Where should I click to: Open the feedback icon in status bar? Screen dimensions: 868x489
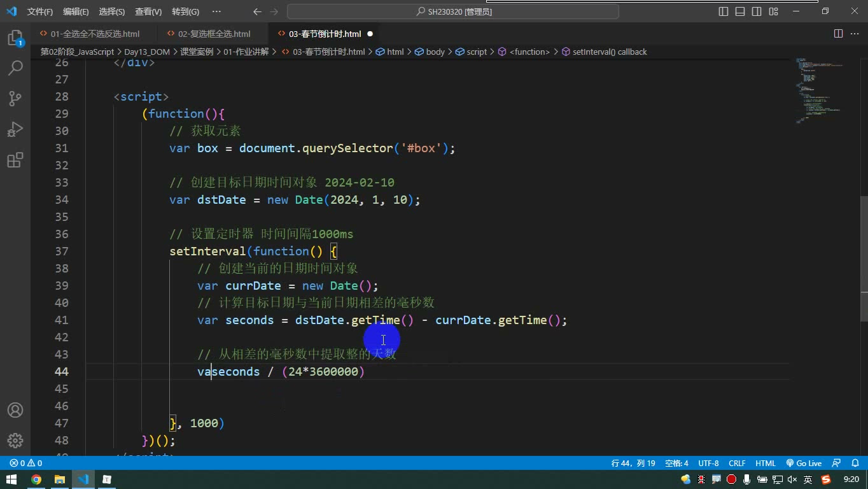click(837, 464)
